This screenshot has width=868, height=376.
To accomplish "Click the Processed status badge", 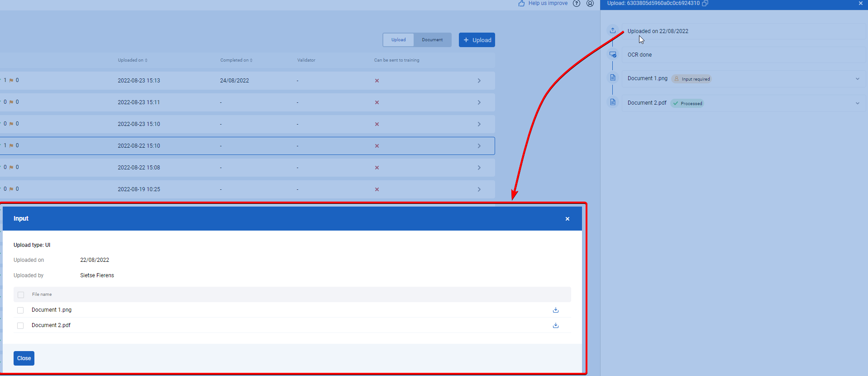I will pos(687,103).
